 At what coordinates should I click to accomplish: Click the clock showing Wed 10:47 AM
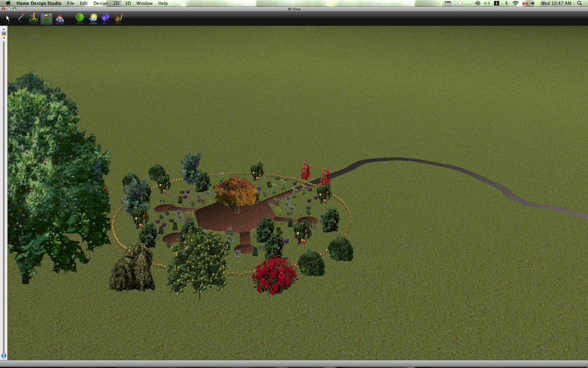tap(556, 3)
